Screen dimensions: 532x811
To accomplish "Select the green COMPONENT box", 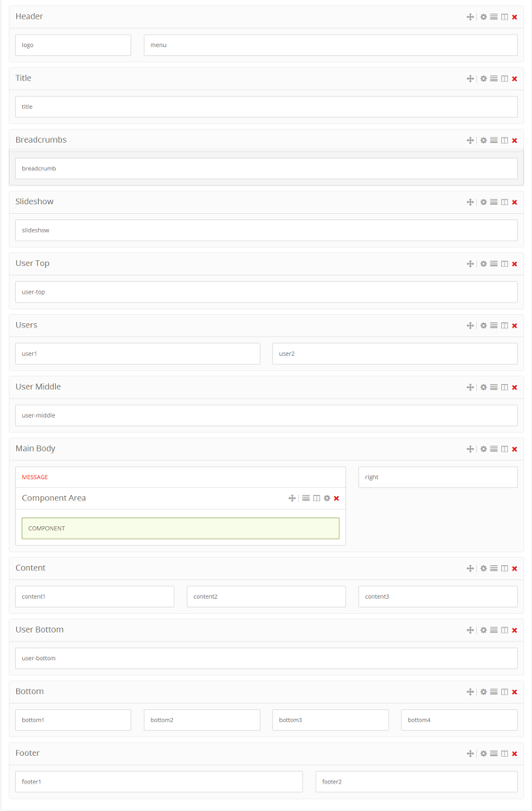I will click(x=180, y=529).
